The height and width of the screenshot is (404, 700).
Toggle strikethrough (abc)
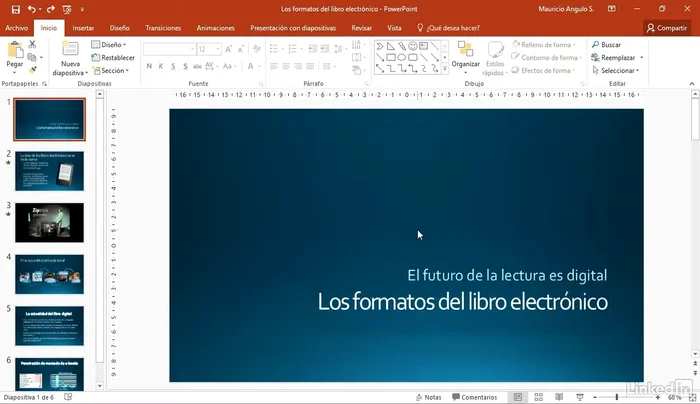[197, 66]
